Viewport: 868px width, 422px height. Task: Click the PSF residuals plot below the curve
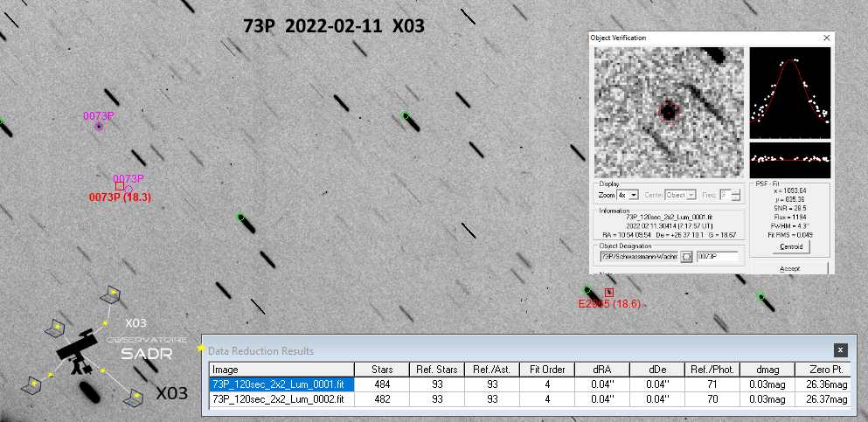[x=790, y=160]
